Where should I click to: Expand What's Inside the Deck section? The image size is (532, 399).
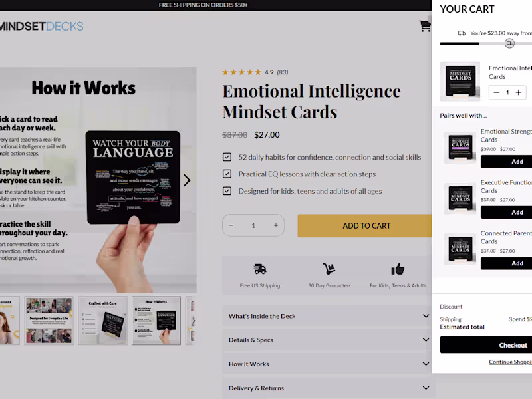click(329, 317)
